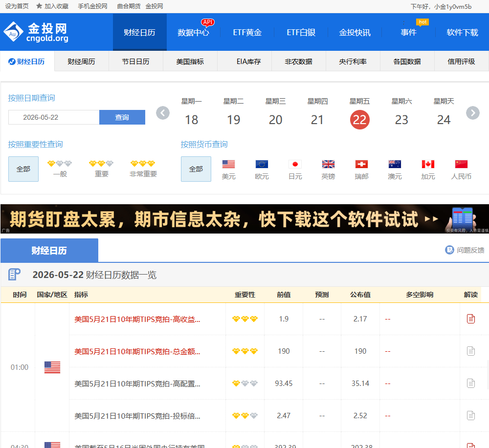
Task: Switch to 非农数据 sub-tab
Action: 298,62
